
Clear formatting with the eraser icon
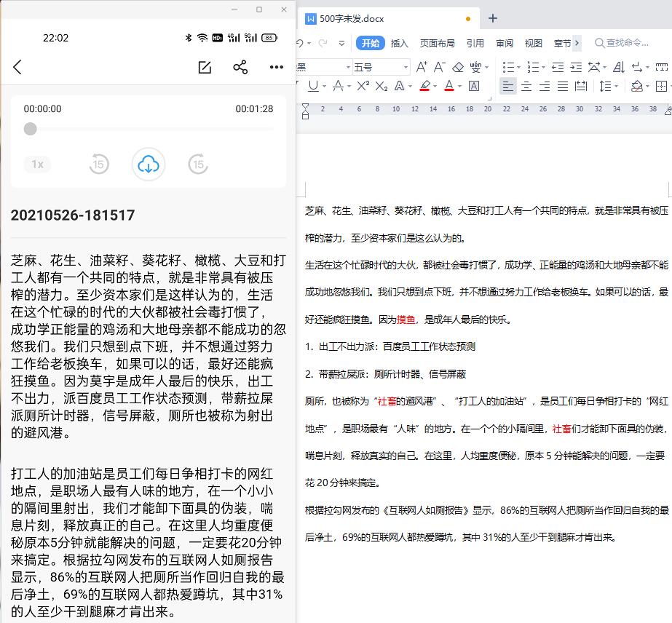click(x=458, y=66)
